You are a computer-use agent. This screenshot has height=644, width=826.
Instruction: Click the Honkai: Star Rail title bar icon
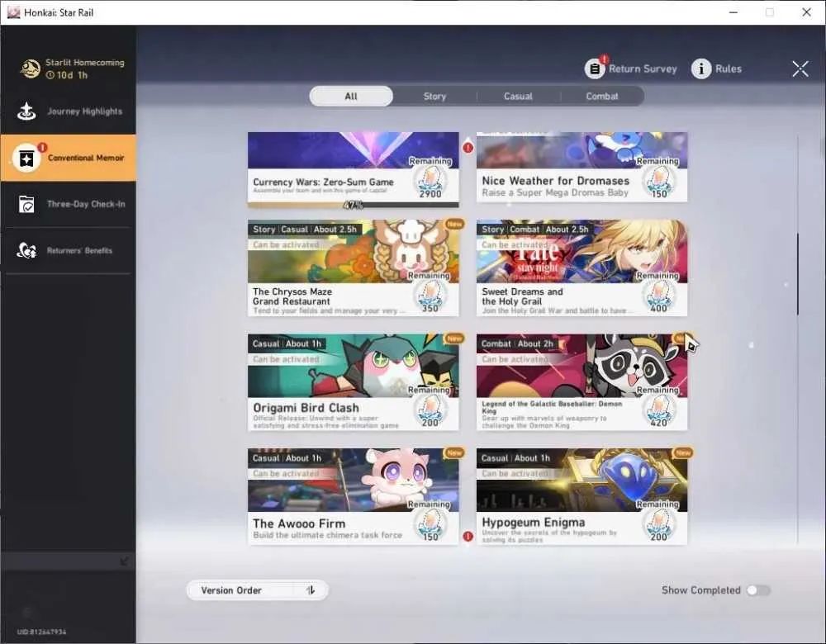(13, 12)
